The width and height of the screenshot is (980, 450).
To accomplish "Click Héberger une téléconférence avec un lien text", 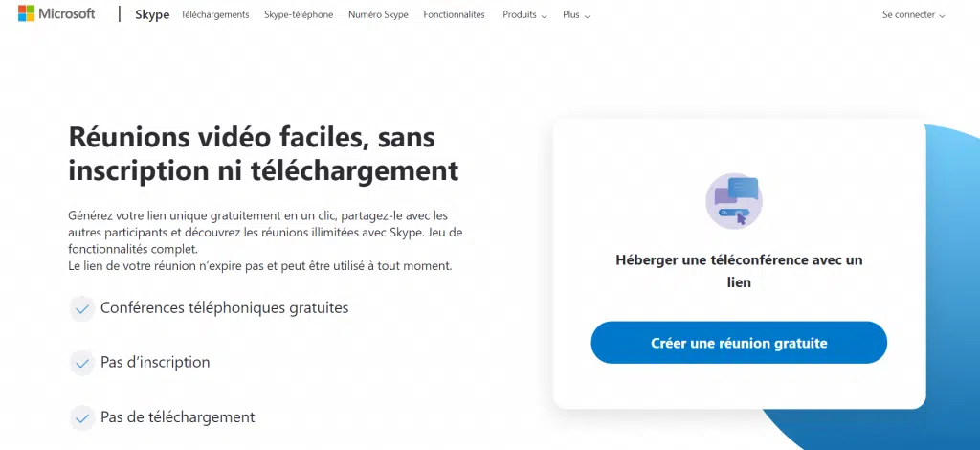I will pos(739,271).
